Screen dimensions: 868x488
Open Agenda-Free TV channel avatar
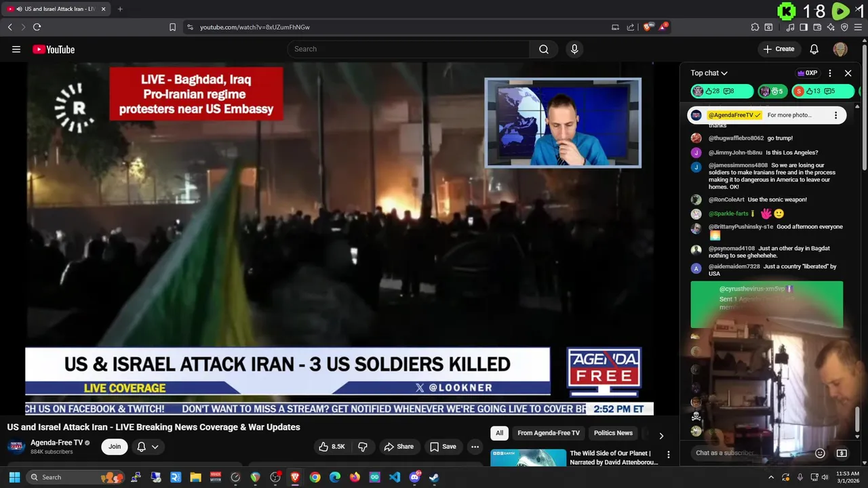16,447
